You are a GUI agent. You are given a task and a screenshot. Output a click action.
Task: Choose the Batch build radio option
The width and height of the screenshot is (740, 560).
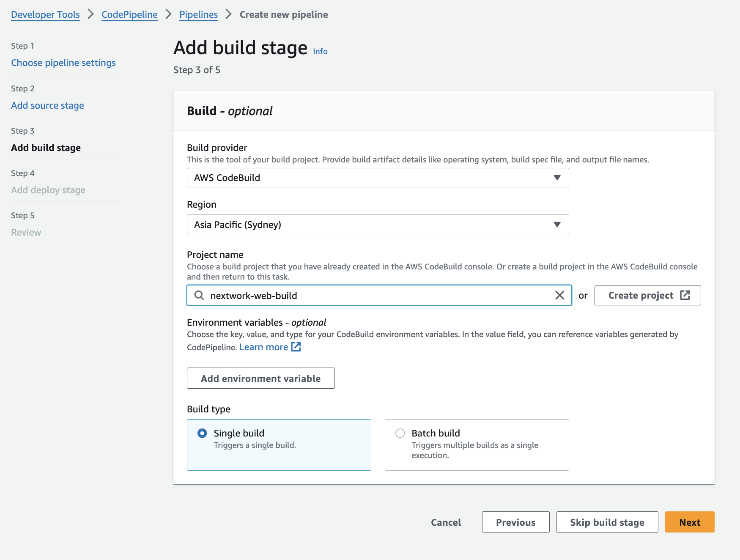pyautogui.click(x=400, y=433)
